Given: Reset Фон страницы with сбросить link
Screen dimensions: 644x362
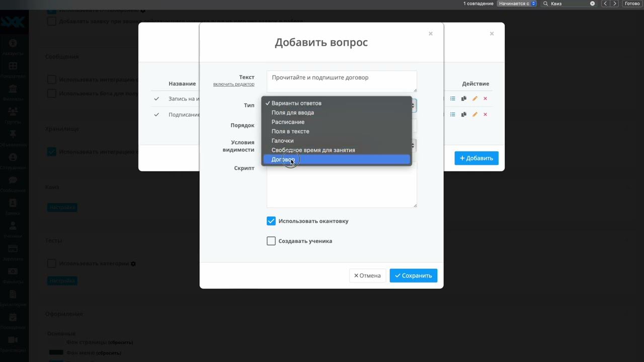Looking at the screenshot, I should pyautogui.click(x=121, y=342).
